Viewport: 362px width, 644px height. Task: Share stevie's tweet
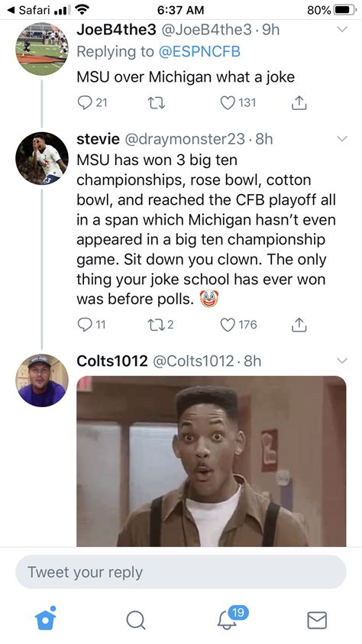tap(299, 325)
